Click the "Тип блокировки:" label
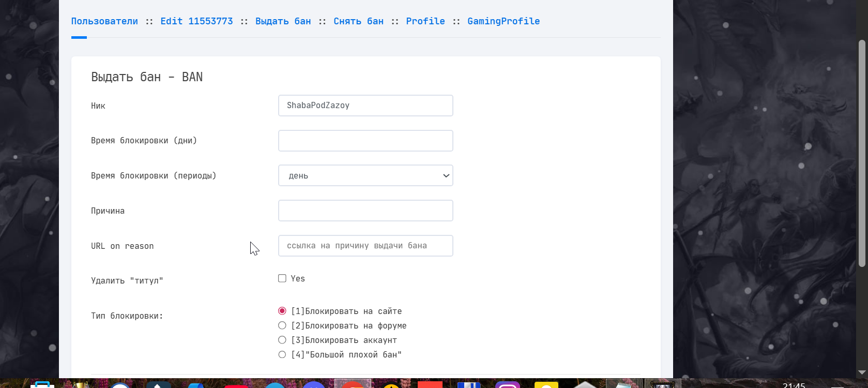This screenshot has height=388, width=868. (x=127, y=316)
